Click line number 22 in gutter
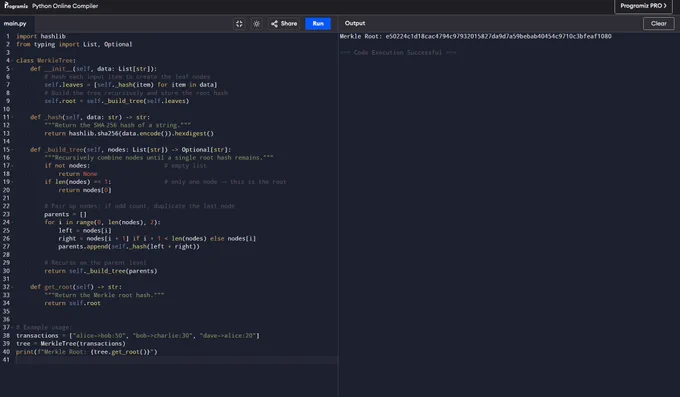 pos(6,206)
